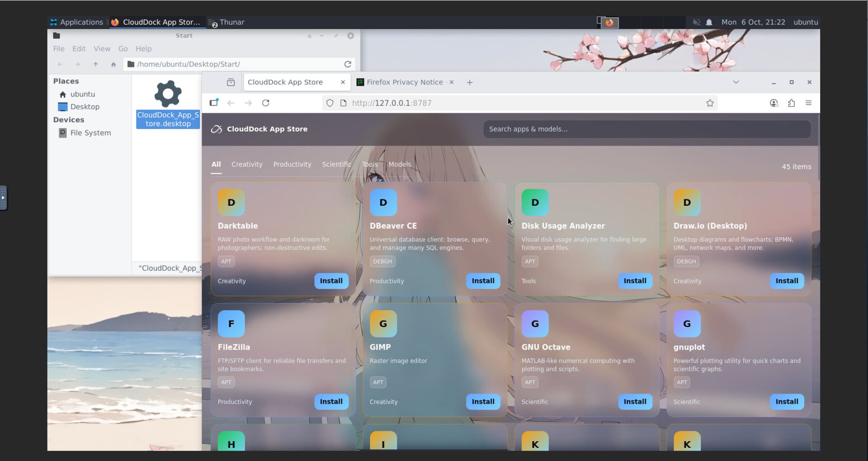Viewport: 868px width, 461px height.
Task: Open the Firefox account profile icon
Action: pos(774,103)
